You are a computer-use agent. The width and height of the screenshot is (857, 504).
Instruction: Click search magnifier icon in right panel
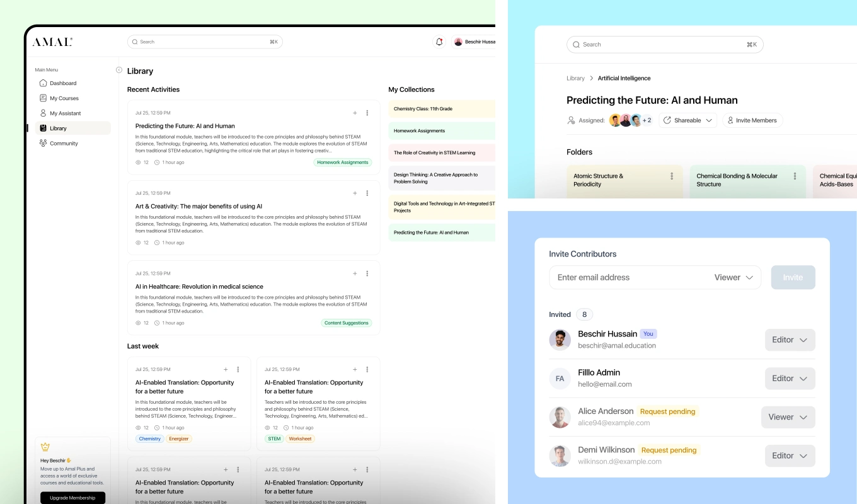point(576,45)
